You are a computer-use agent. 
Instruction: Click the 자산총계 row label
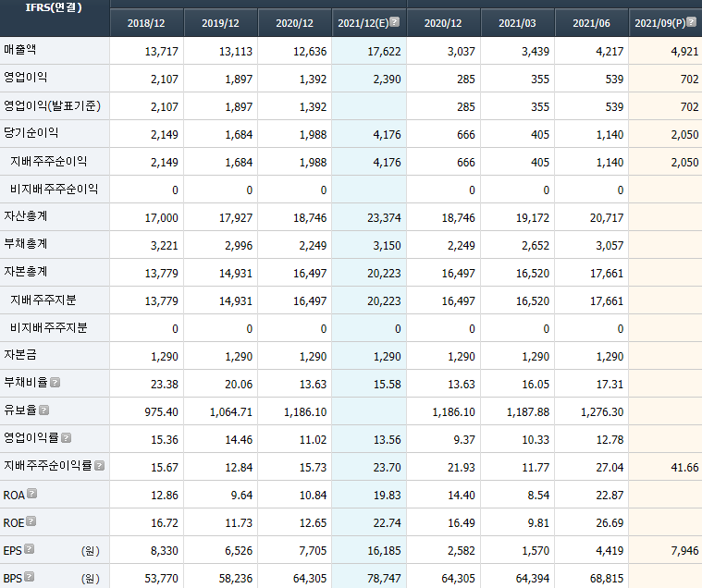26,215
